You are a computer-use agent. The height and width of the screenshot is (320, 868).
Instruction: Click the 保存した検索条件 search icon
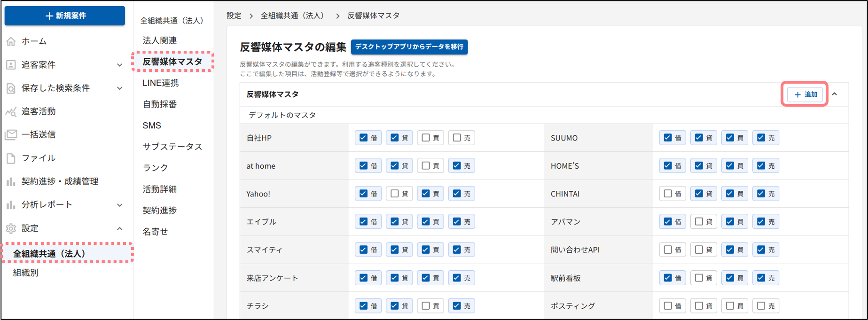pos(11,88)
